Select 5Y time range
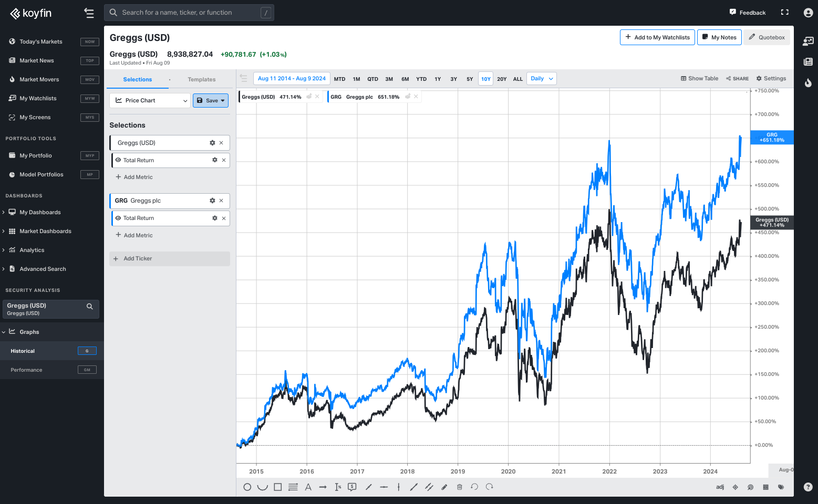The width and height of the screenshot is (818, 504). point(470,79)
